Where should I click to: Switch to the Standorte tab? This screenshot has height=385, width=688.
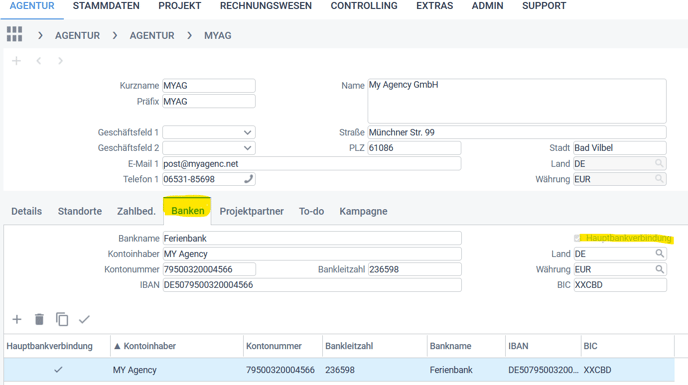80,211
